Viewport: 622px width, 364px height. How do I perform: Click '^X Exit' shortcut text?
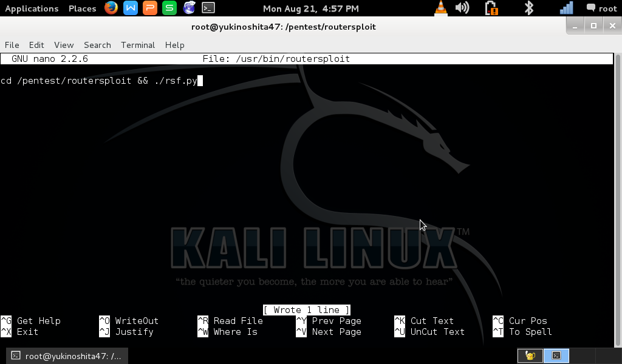point(19,332)
